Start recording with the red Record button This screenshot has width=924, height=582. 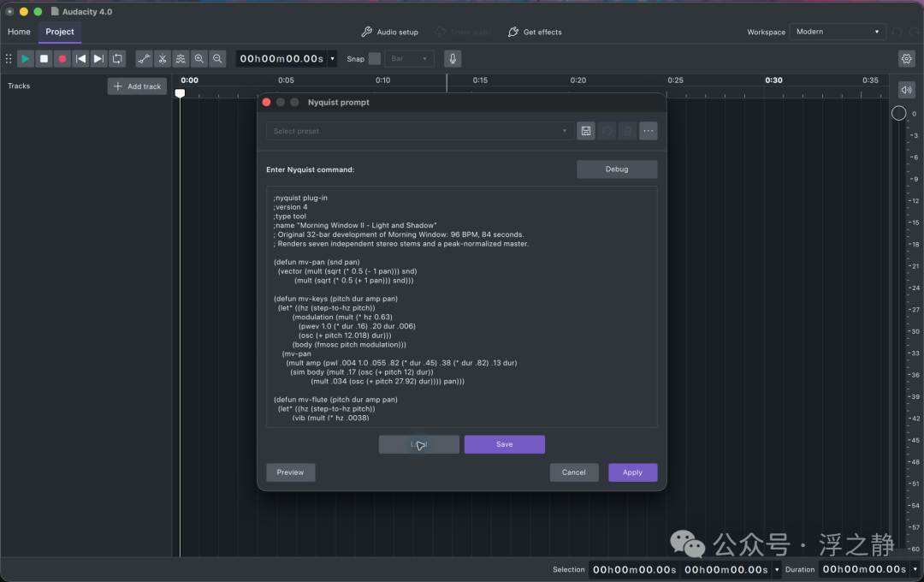62,59
